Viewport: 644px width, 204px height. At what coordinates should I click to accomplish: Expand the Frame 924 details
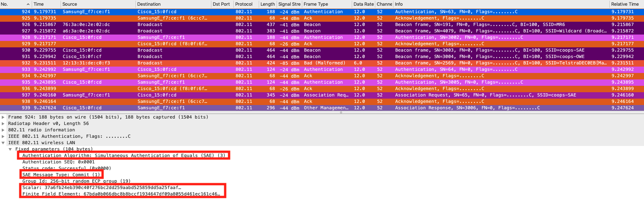coord(3,117)
